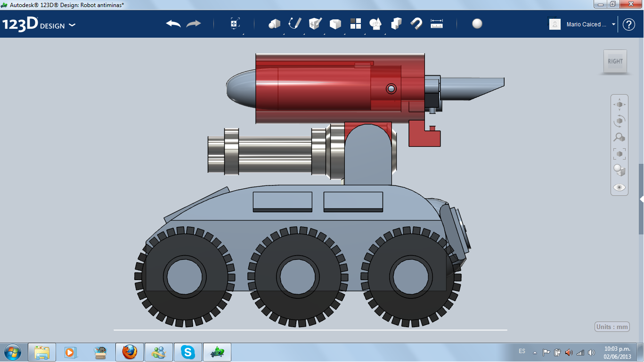Expand the Mario Caiced account dropdown arrow
Screen dimensions: 644x362
614,24
